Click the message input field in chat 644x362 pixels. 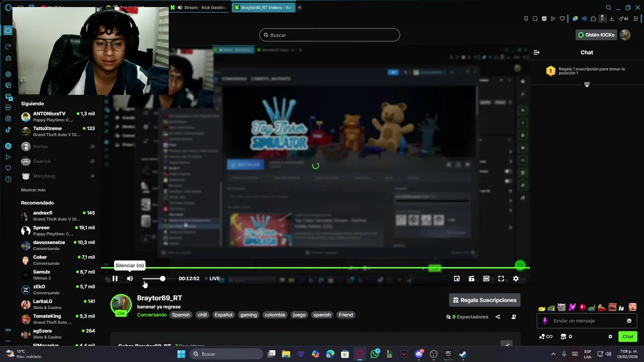point(587,321)
